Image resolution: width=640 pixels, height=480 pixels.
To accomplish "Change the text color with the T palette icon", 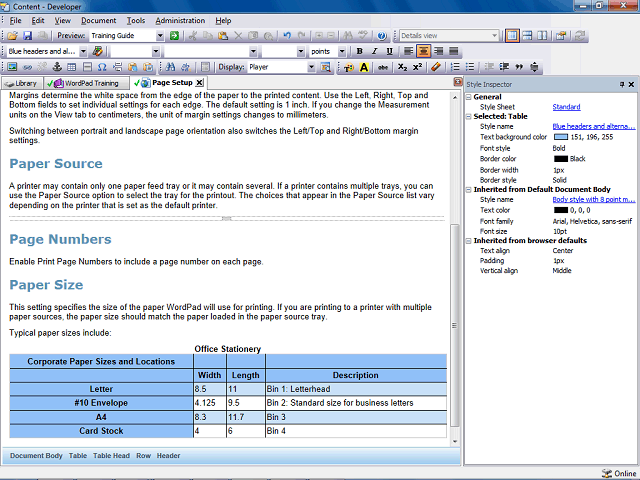I will click(349, 67).
